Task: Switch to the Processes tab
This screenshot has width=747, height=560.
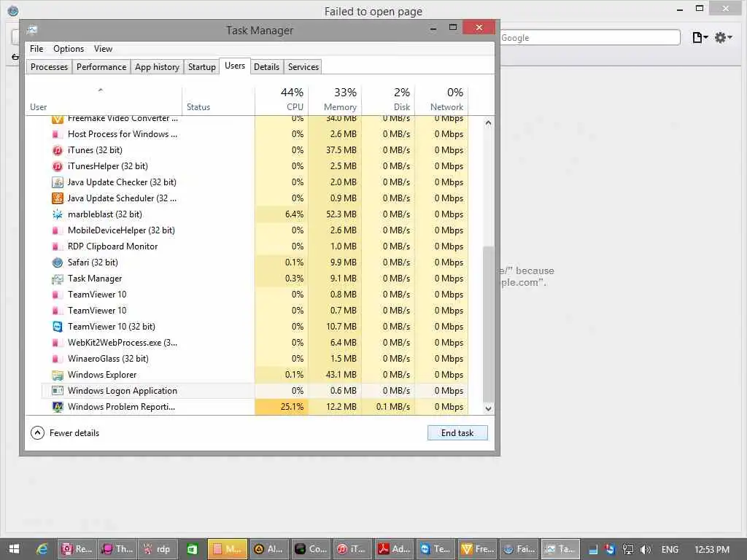Action: pyautogui.click(x=49, y=67)
